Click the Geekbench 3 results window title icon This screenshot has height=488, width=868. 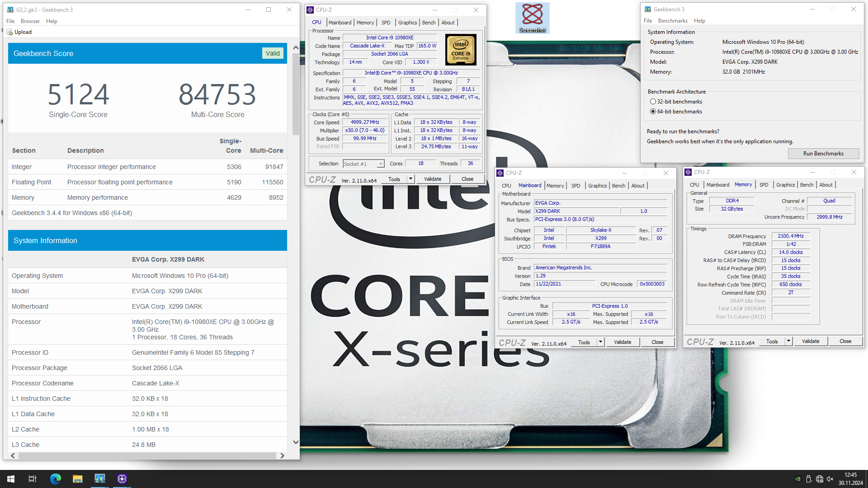click(10, 9)
